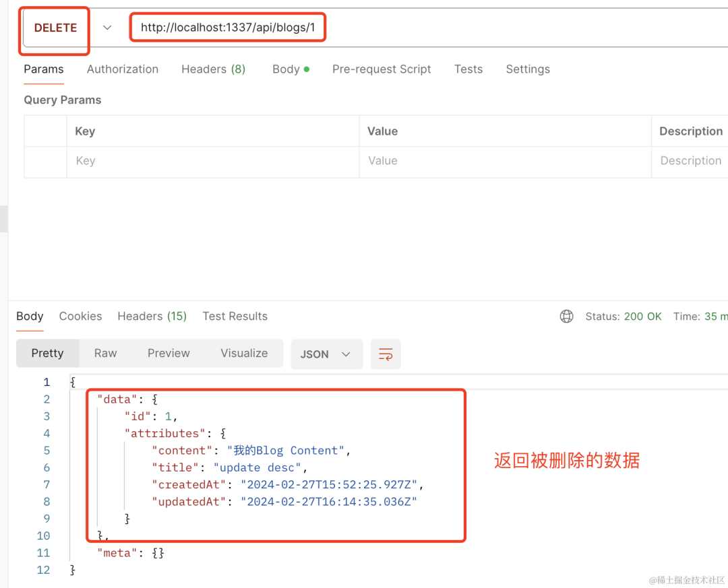Open the response Cookies tab
The height and width of the screenshot is (588, 728).
click(x=80, y=316)
